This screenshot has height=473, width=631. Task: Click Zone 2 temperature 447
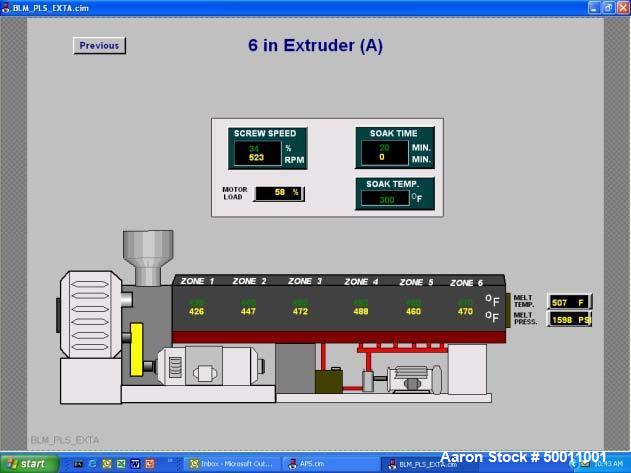(x=248, y=311)
